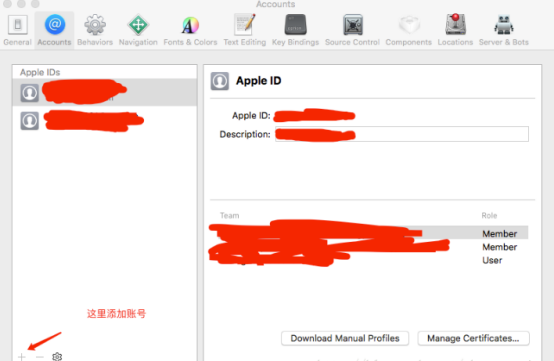Viewport: 554px width, 361px height.
Task: Open Source Control preferences
Action: click(x=352, y=30)
